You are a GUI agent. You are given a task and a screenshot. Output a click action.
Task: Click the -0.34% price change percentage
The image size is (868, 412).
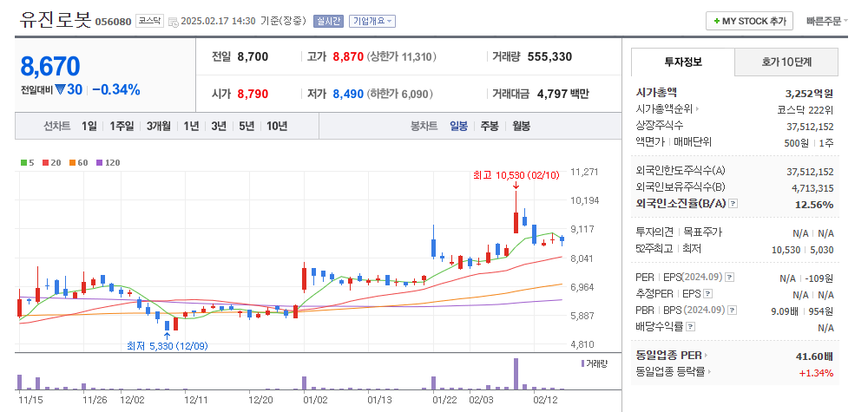[116, 89]
